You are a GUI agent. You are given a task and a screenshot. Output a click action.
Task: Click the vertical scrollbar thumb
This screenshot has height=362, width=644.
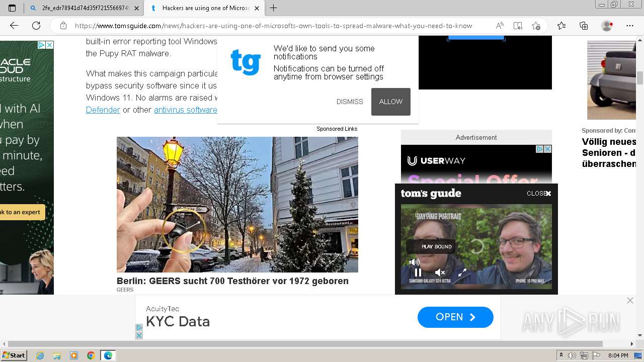click(x=640, y=78)
